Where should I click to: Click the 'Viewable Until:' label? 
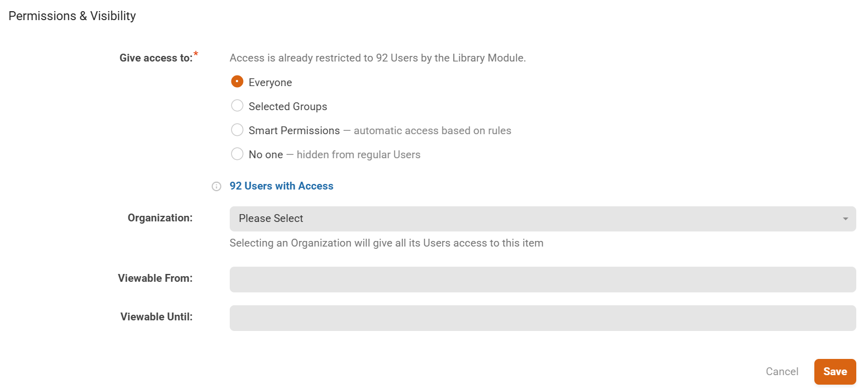[156, 316]
